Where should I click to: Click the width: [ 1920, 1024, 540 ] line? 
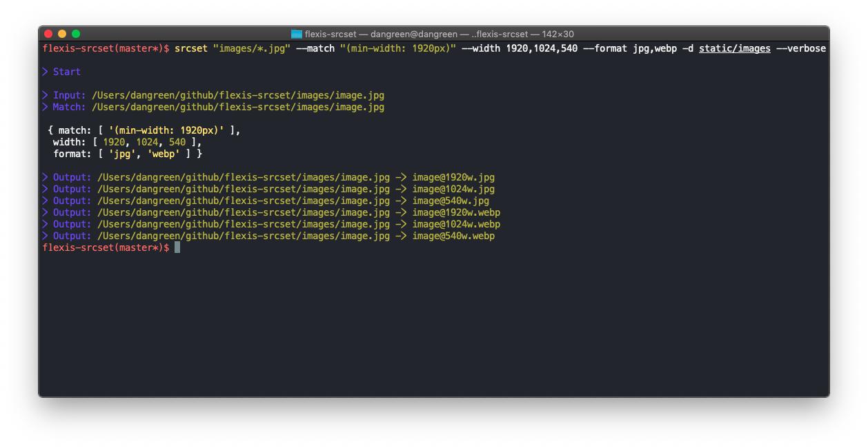tap(128, 142)
